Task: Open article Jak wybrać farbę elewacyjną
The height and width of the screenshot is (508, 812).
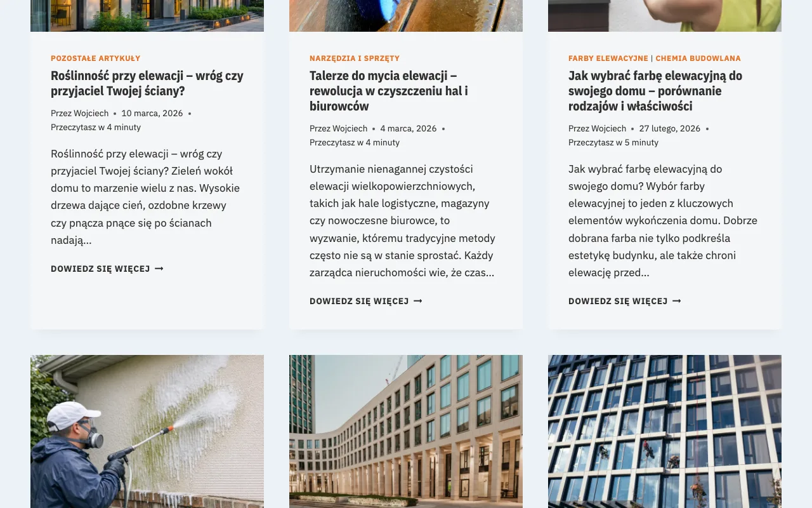Action: coord(655,91)
